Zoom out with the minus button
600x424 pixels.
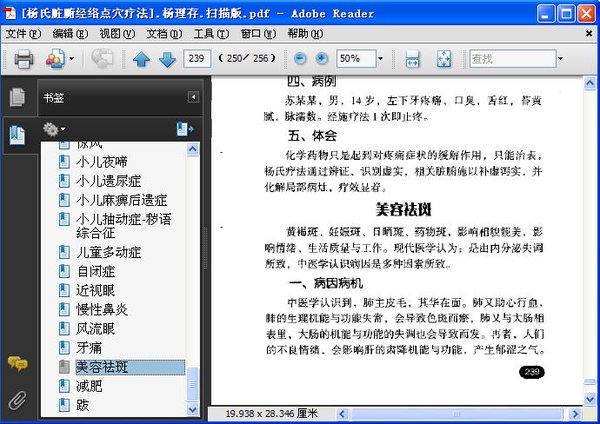point(300,59)
